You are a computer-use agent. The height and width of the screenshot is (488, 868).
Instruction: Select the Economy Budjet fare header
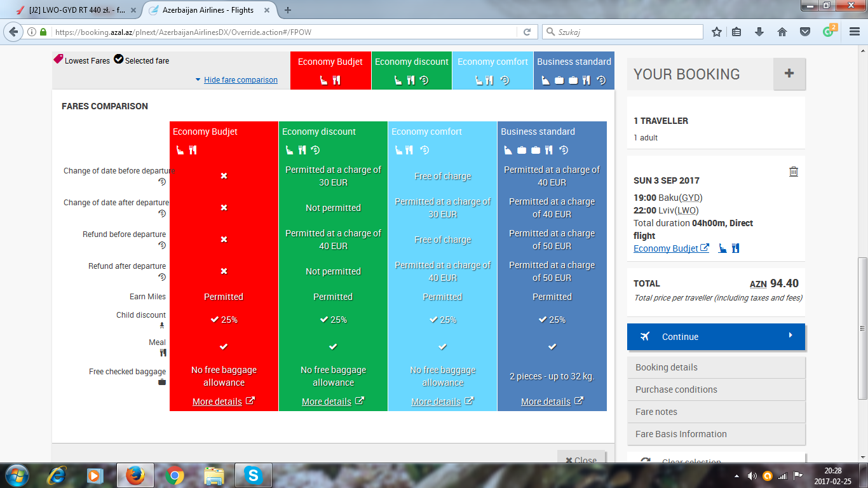(x=330, y=71)
